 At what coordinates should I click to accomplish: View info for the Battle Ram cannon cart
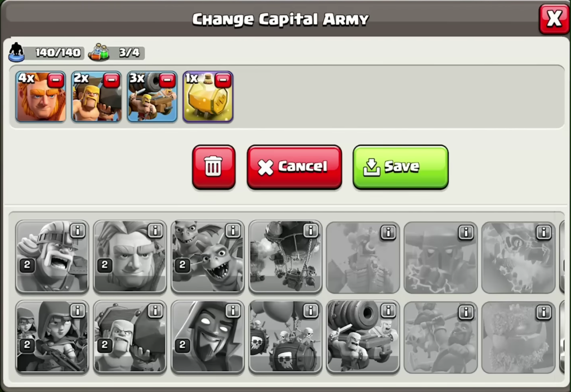point(388,311)
